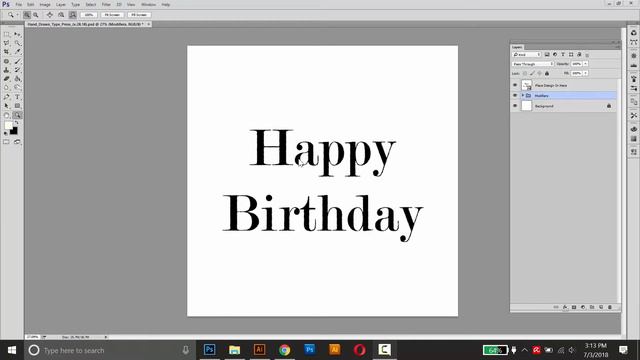
Task: Toggle Quick Mask mode
Action: coord(7,142)
